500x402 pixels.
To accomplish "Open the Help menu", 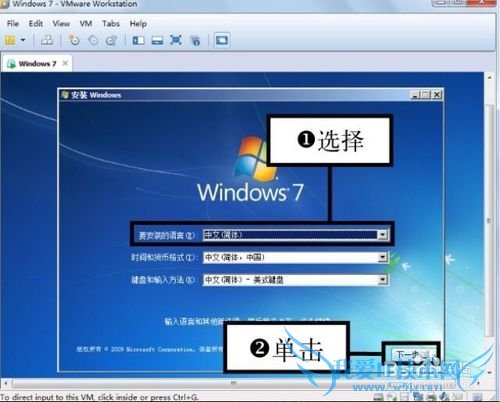I will [x=138, y=24].
